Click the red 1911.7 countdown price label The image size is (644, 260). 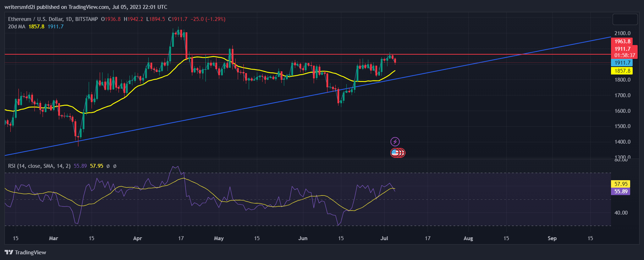624,52
